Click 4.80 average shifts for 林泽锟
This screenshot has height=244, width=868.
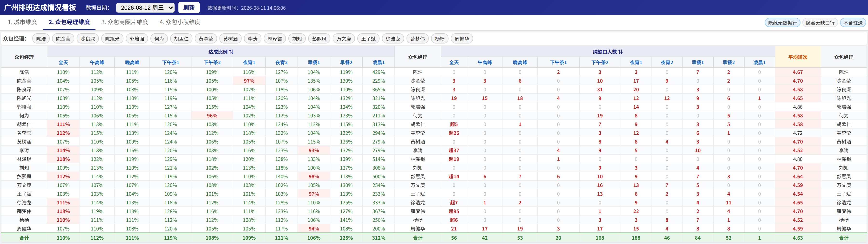[x=798, y=159]
